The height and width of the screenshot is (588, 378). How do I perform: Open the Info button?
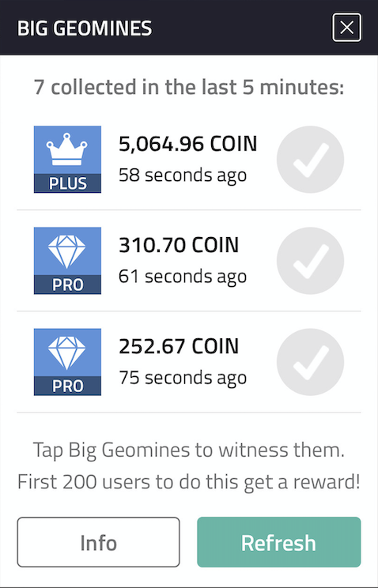pos(98,542)
